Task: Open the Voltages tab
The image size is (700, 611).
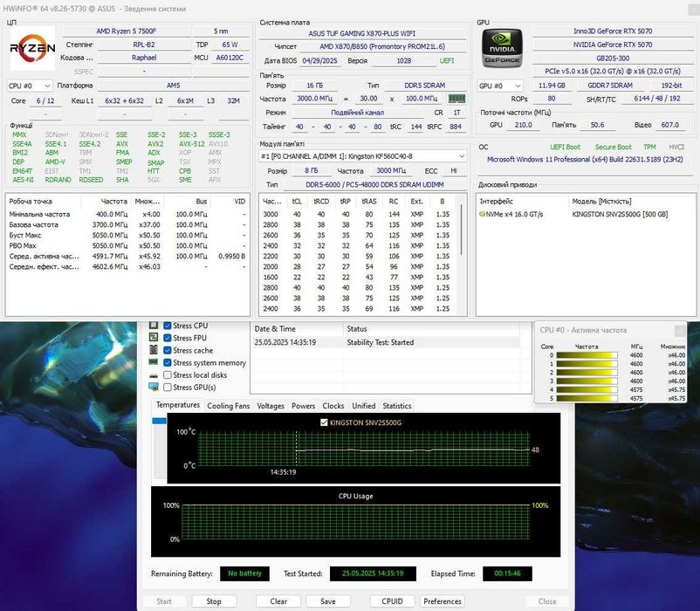Action: point(271,406)
